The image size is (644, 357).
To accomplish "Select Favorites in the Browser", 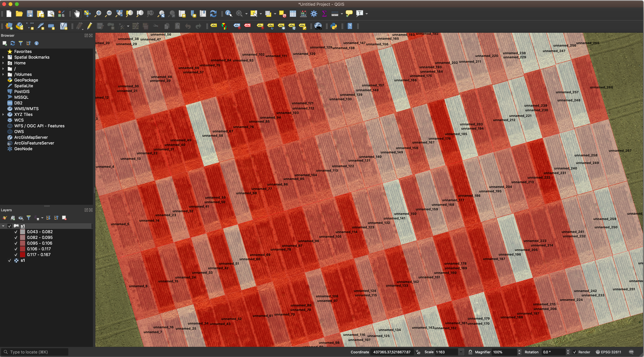I will tap(23, 51).
